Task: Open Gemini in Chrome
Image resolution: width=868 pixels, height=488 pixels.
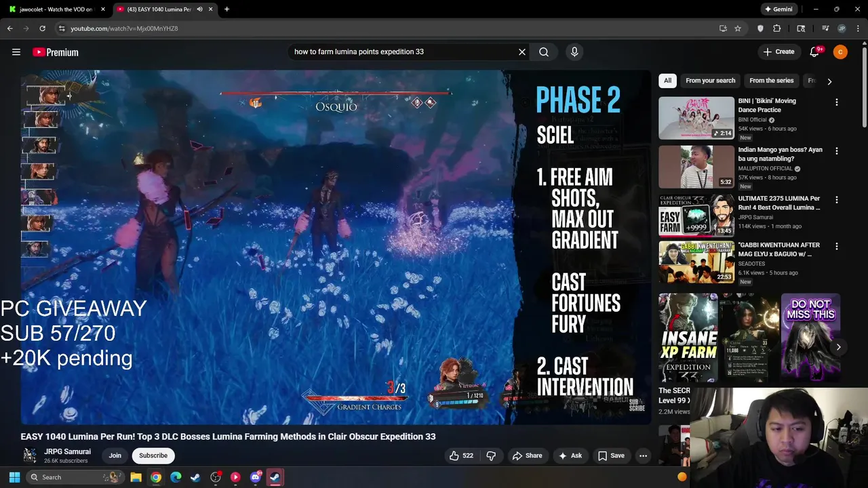Action: click(778, 9)
